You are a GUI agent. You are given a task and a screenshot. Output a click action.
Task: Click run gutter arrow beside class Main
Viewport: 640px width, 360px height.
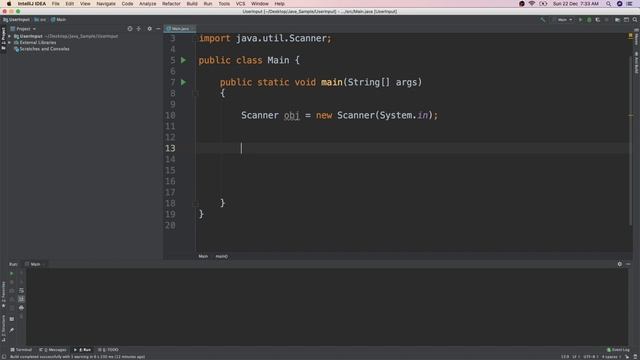click(183, 60)
